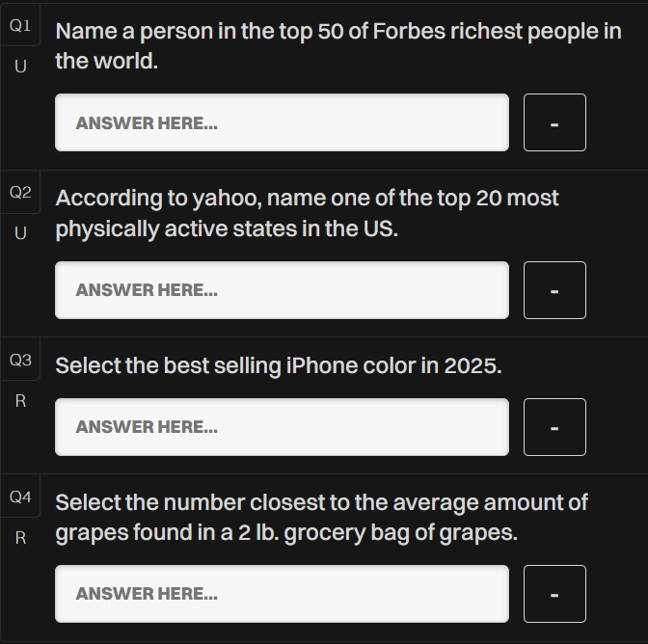Select the iPhone color answer field
This screenshot has height=644, width=648.
282,427
